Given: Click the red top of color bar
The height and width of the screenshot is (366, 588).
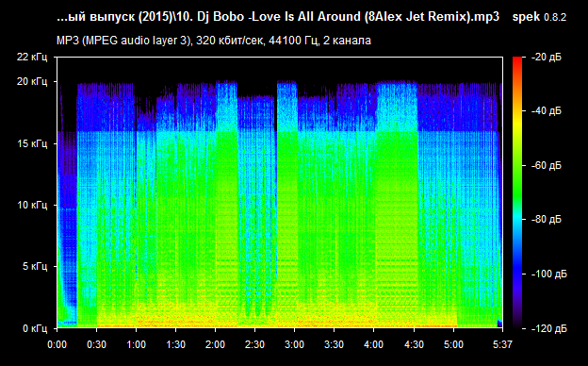Looking at the screenshot, I should (517, 60).
